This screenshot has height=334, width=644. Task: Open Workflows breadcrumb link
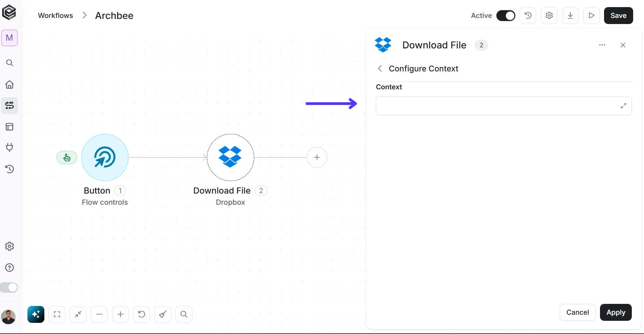56,16
